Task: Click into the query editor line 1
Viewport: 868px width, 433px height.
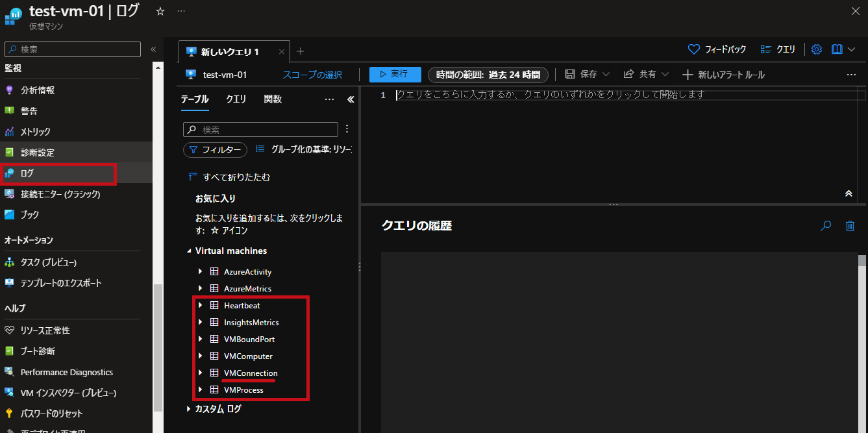Action: tap(630, 95)
